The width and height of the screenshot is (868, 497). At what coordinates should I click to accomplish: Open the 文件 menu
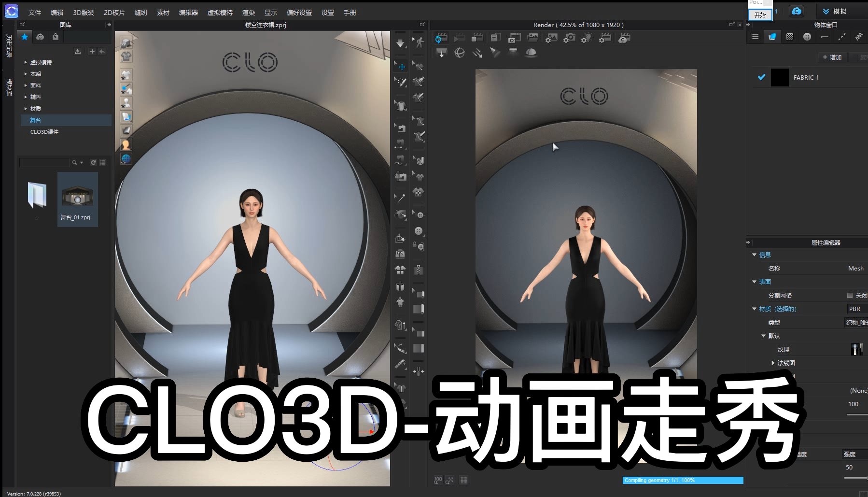(x=35, y=13)
